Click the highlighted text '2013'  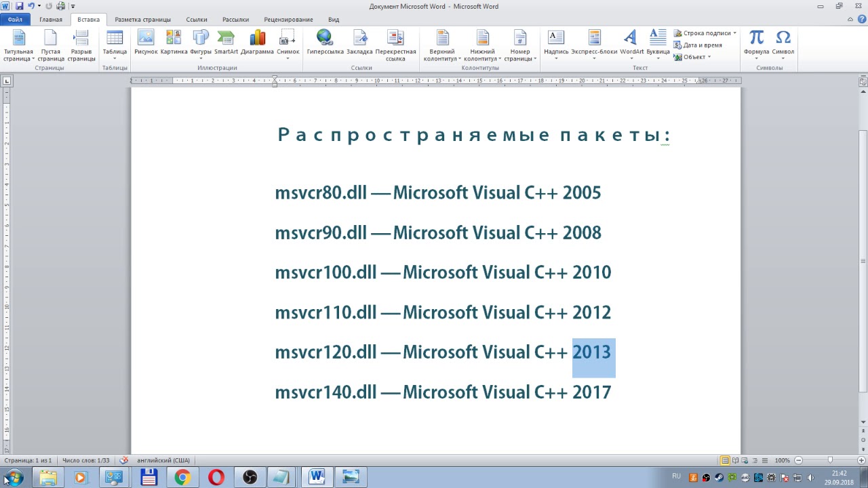pyautogui.click(x=592, y=352)
